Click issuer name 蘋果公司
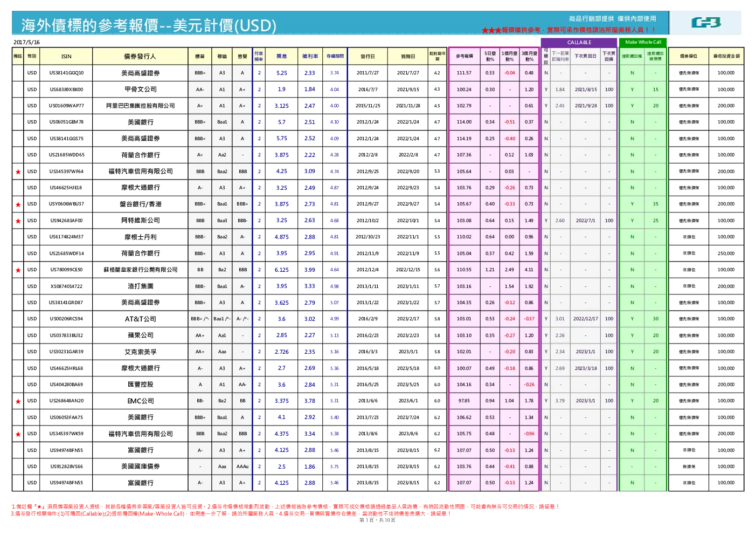 click(141, 335)
